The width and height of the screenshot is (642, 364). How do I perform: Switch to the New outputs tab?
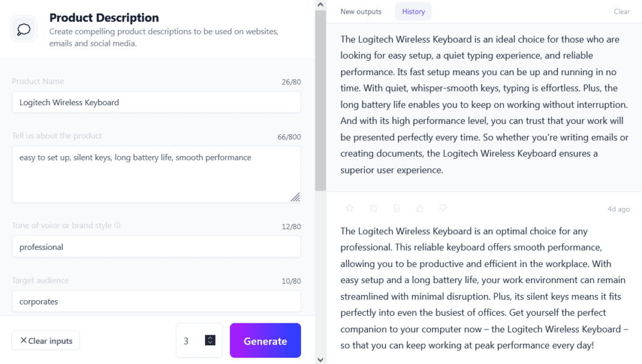pos(360,11)
